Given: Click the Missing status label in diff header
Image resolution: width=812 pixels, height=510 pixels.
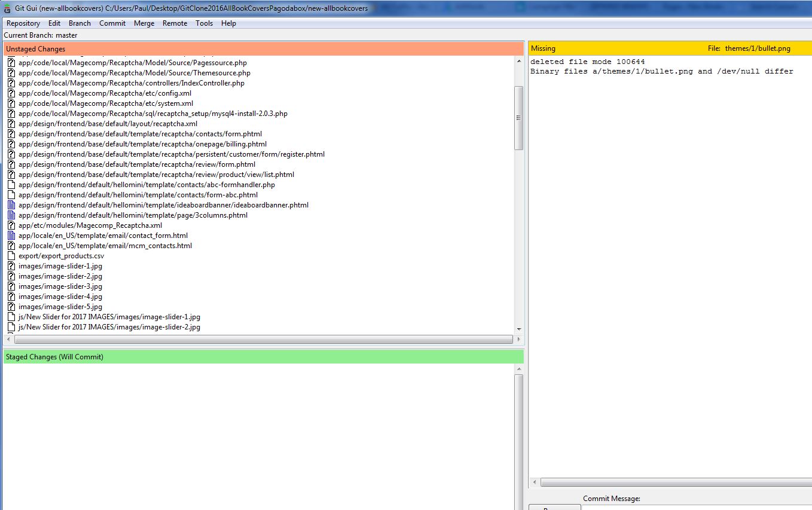Looking at the screenshot, I should point(543,48).
